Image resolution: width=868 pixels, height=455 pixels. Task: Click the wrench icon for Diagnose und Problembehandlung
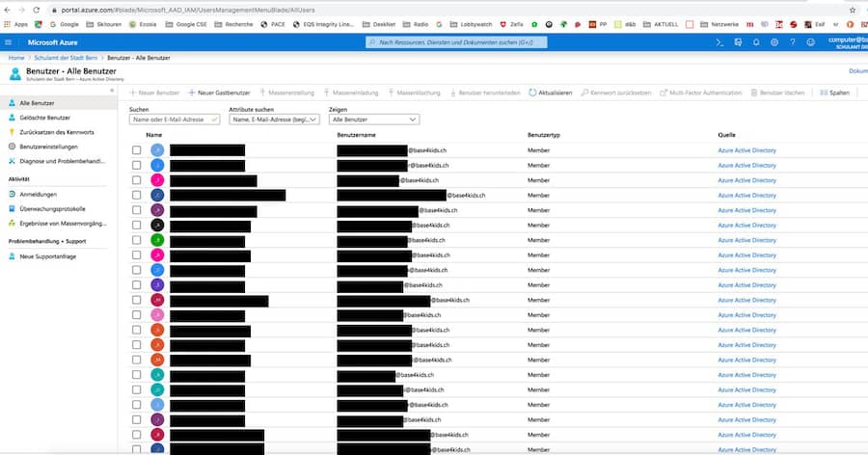click(x=12, y=161)
